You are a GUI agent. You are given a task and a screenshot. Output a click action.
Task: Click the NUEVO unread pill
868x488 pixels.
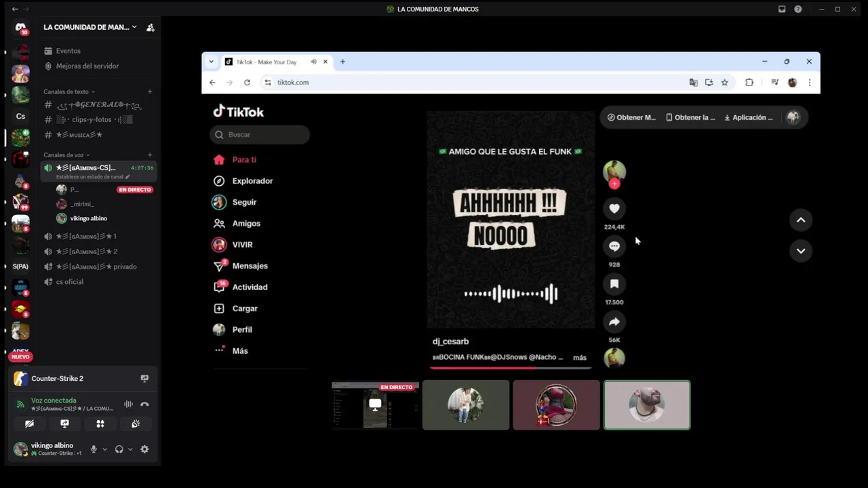(x=20, y=357)
